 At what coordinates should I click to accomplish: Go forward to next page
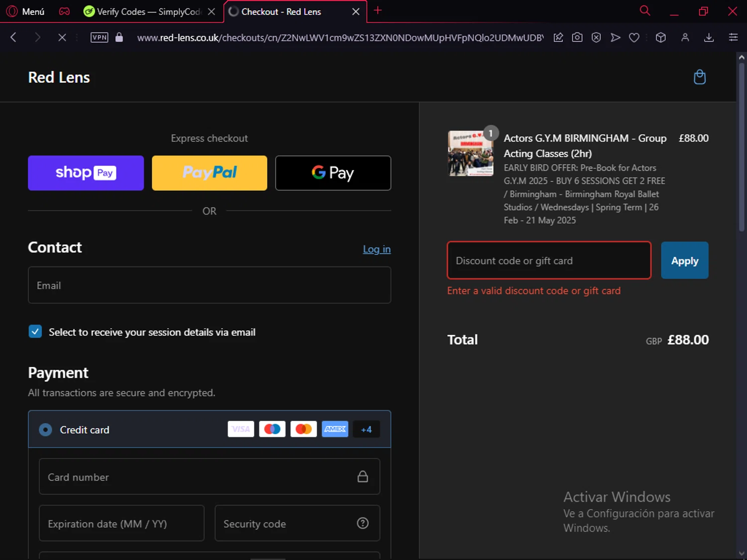coord(37,37)
